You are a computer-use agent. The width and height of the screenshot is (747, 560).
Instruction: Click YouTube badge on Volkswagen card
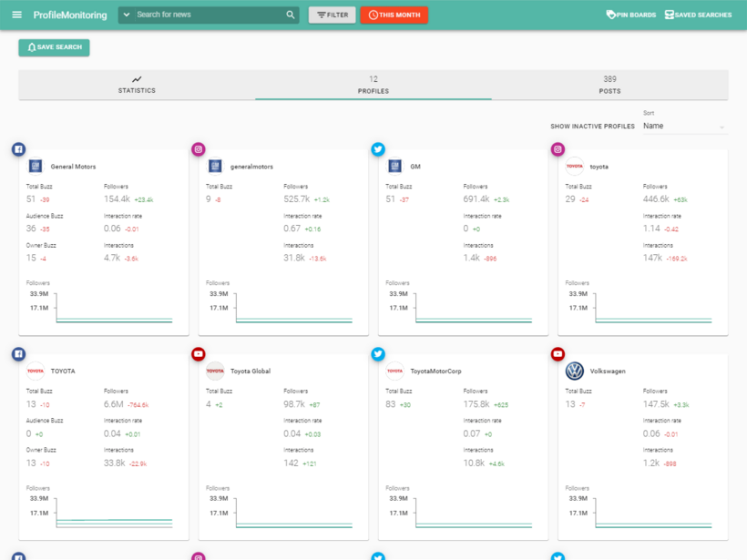point(558,354)
